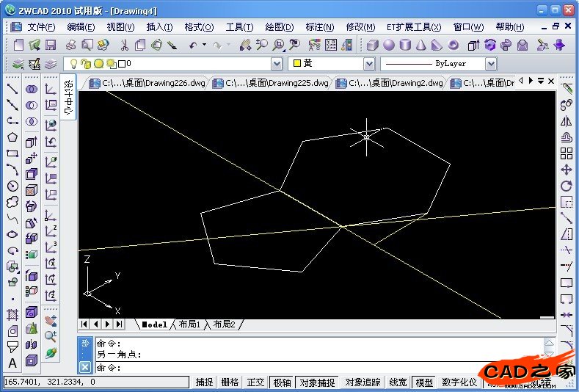This screenshot has width=579, height=392.
Task: Select the Array tool in right toolbar
Action: point(566,153)
